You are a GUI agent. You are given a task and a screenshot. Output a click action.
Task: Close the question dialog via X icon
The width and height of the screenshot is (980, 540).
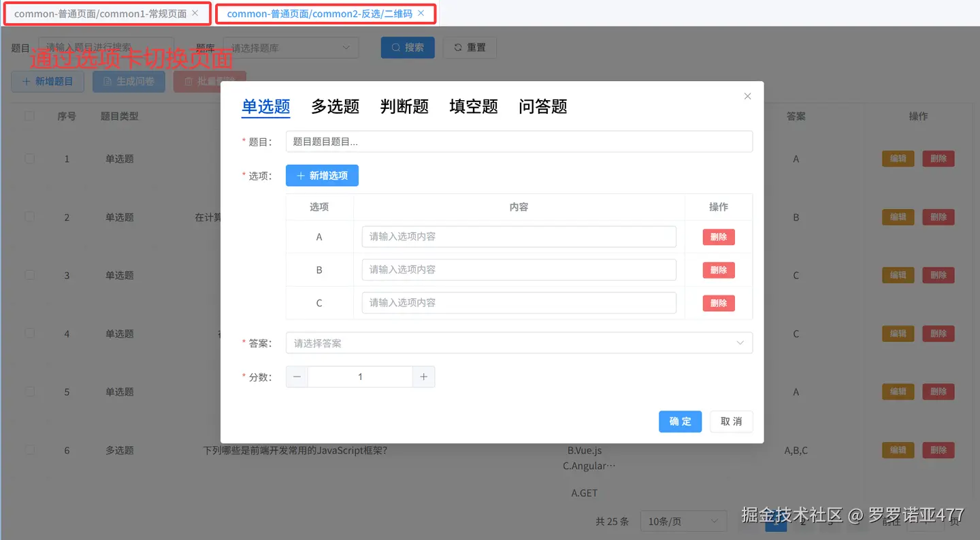click(747, 96)
